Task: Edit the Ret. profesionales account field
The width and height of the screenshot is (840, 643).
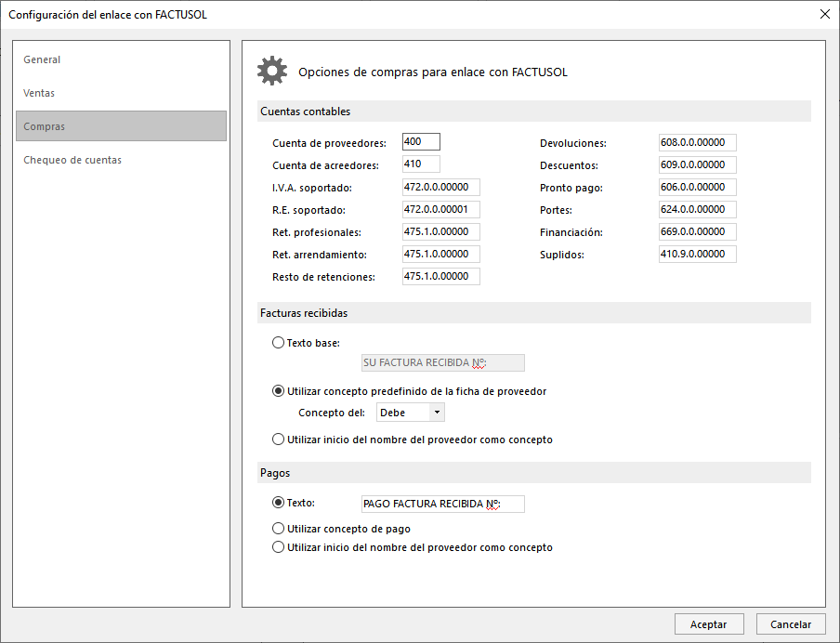Action: click(440, 232)
